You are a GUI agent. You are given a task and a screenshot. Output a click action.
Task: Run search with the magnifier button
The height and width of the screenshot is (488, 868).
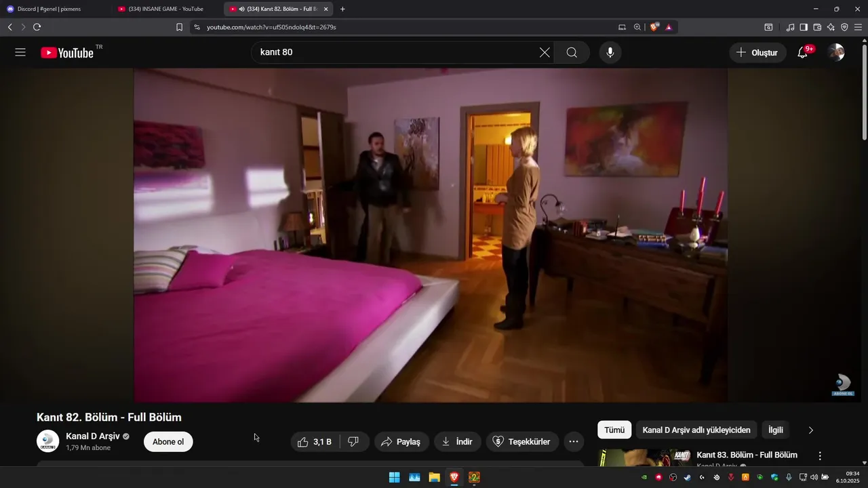click(x=572, y=52)
